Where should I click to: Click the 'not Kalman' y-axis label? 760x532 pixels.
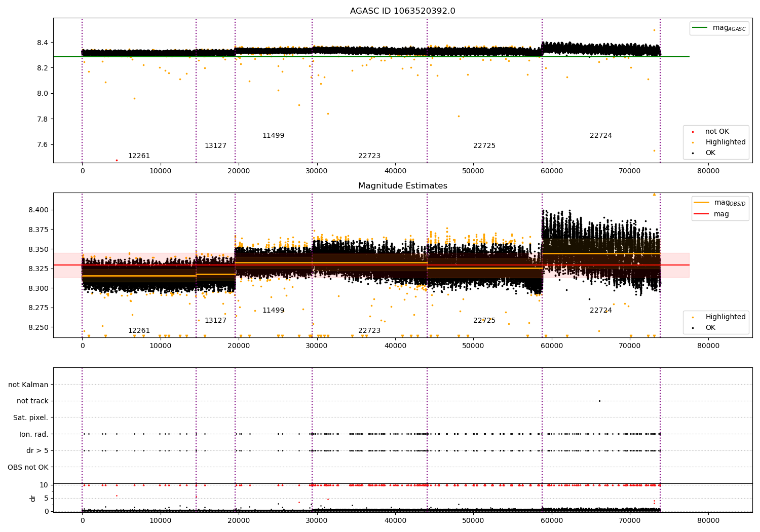[28, 385]
